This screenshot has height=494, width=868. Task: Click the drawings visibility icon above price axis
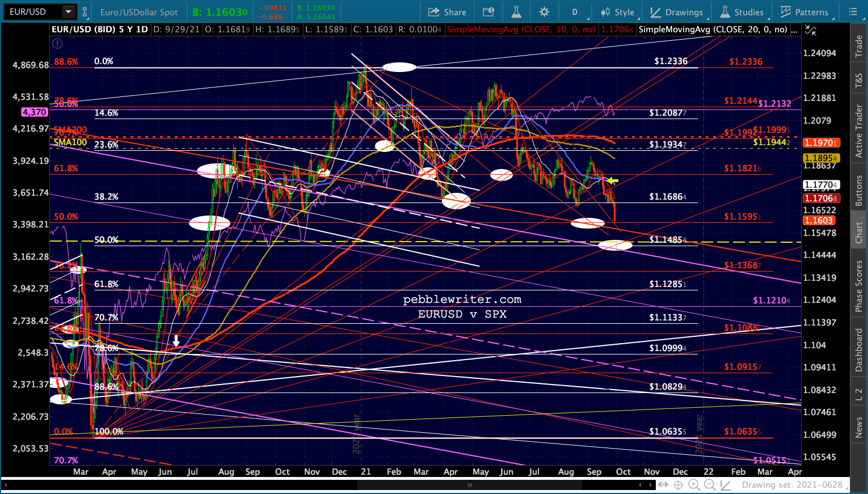tap(811, 30)
